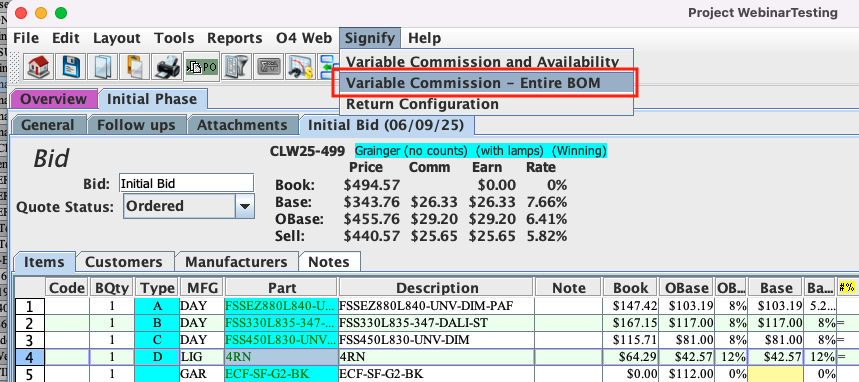Select row number 1 header
859x382 pixels.
(30, 306)
